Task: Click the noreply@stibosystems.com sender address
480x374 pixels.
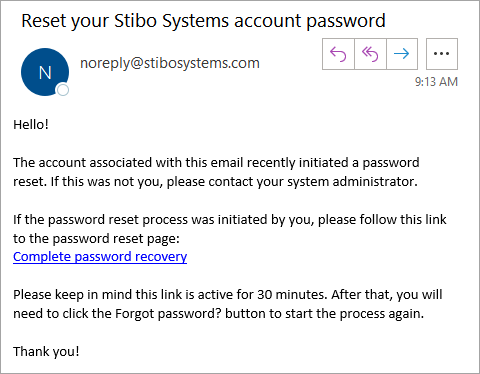Action: coord(170,63)
